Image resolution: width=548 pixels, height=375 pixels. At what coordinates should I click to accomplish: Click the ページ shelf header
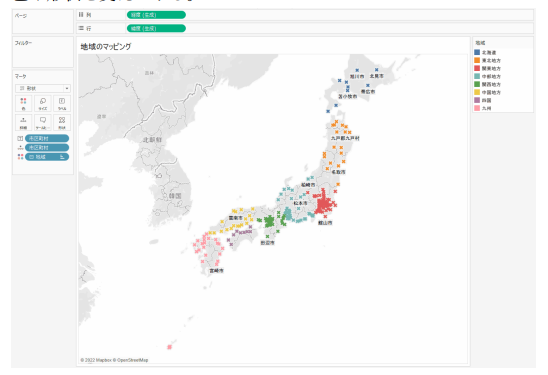tap(21, 15)
